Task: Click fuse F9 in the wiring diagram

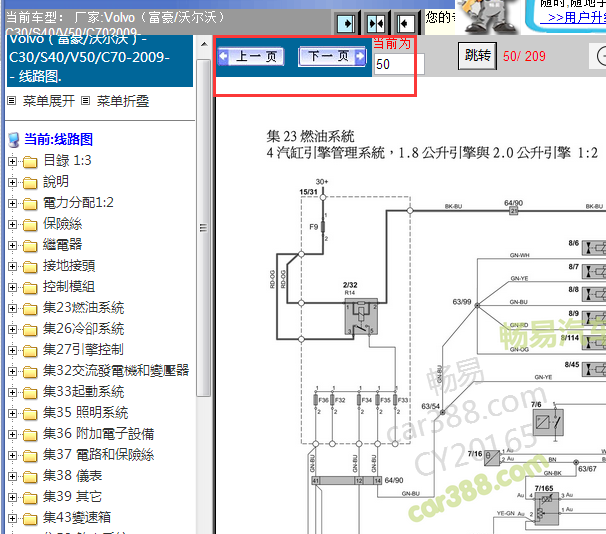Action: point(323,227)
